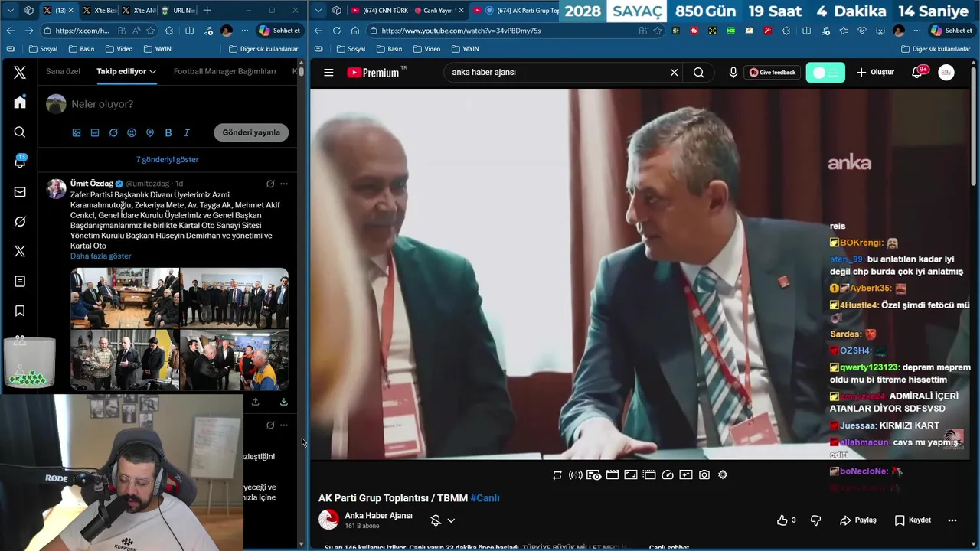Open Edge settings menu in x.com window
980x551 pixels.
point(245,31)
